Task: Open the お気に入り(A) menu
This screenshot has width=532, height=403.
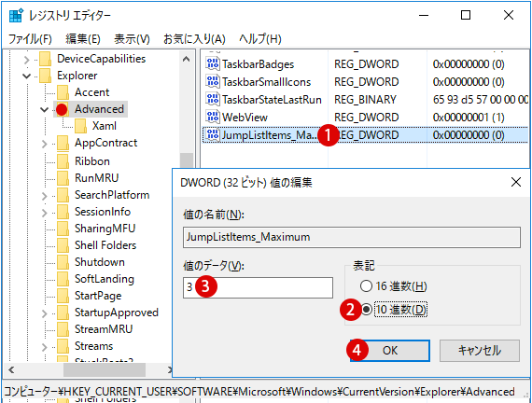Action: click(x=194, y=39)
